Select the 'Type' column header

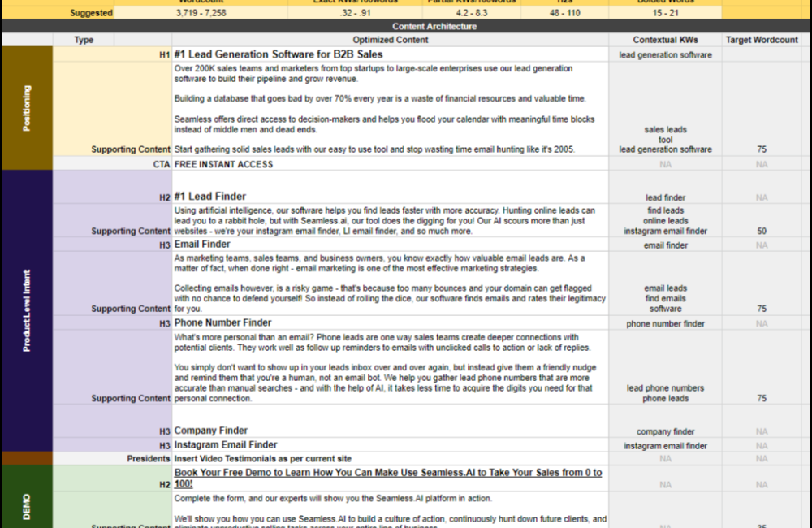84,40
